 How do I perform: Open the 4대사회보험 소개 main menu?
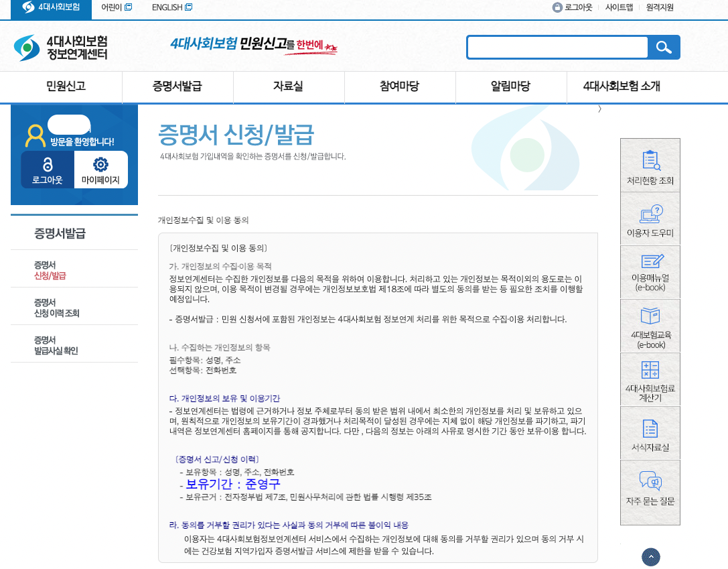tap(622, 86)
